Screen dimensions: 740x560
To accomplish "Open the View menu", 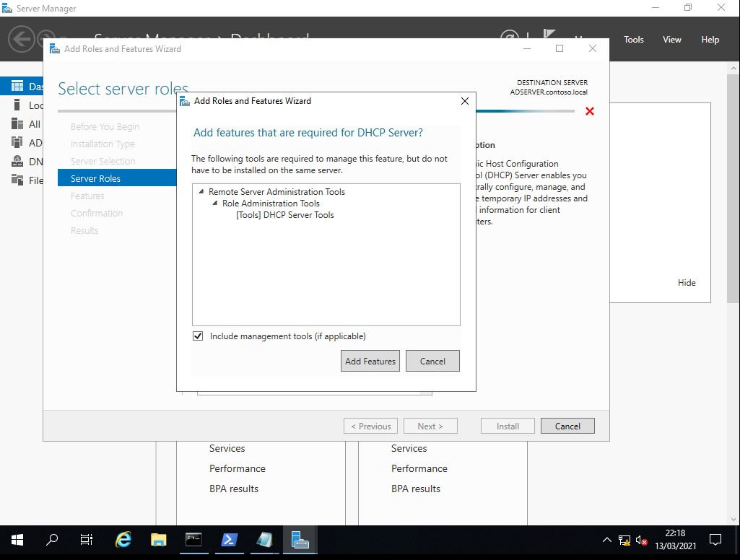I will coord(671,40).
